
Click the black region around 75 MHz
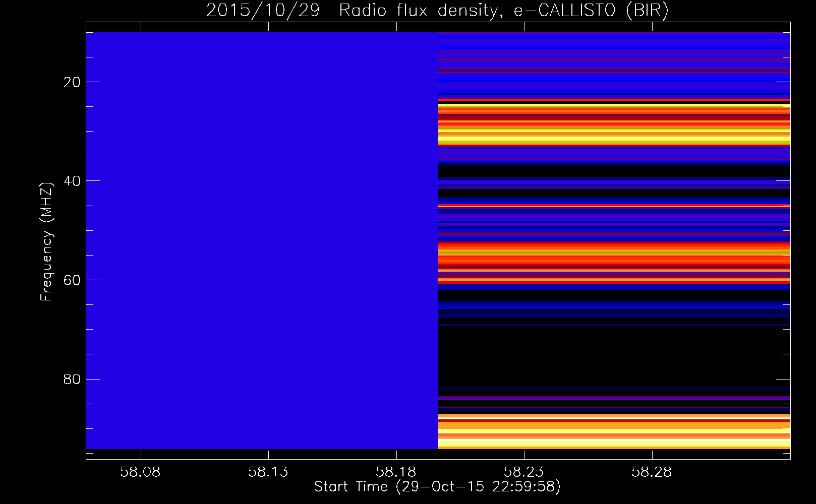coord(614,357)
